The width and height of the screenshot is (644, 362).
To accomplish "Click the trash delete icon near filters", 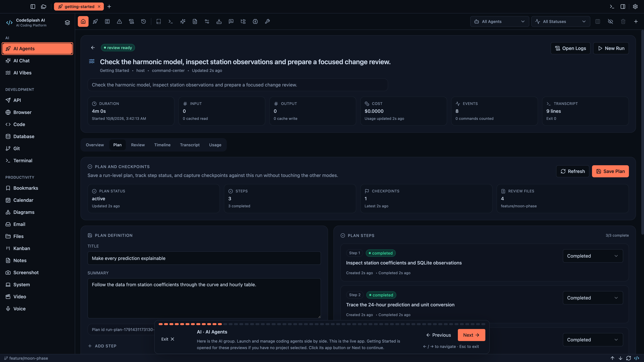I will 623,21.
